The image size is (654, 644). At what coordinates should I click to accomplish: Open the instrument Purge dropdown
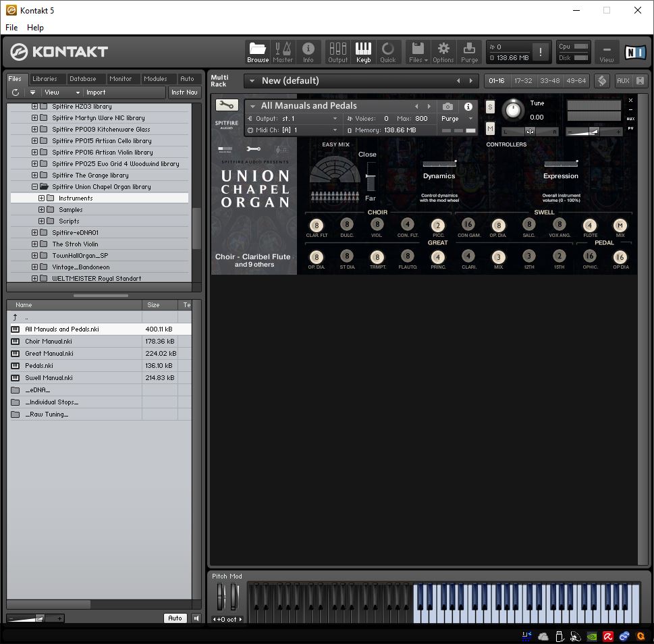point(470,118)
